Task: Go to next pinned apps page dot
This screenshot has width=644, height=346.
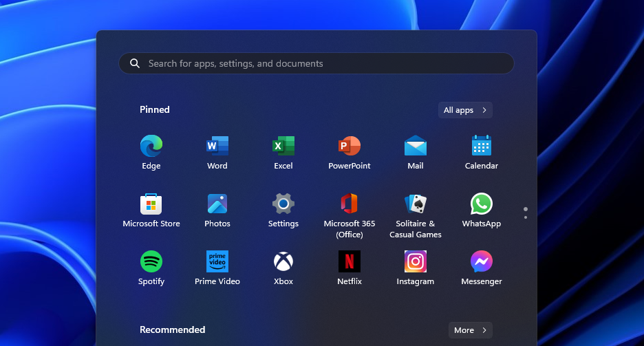Action: [526, 217]
